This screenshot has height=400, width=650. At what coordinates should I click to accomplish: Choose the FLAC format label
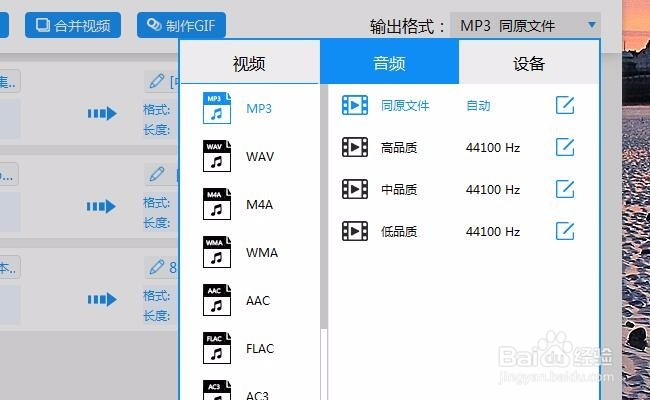tap(260, 349)
